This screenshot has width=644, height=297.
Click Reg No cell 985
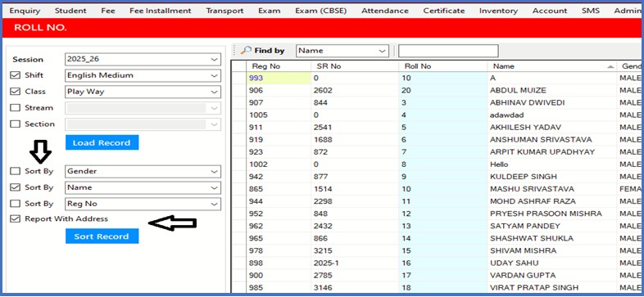click(279, 287)
